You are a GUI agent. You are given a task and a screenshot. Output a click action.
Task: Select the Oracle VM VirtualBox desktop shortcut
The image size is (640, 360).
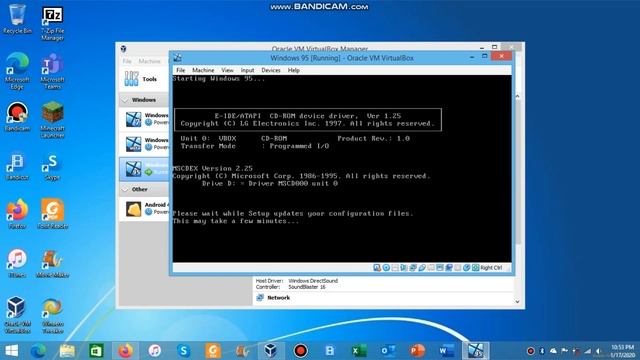coord(17,316)
